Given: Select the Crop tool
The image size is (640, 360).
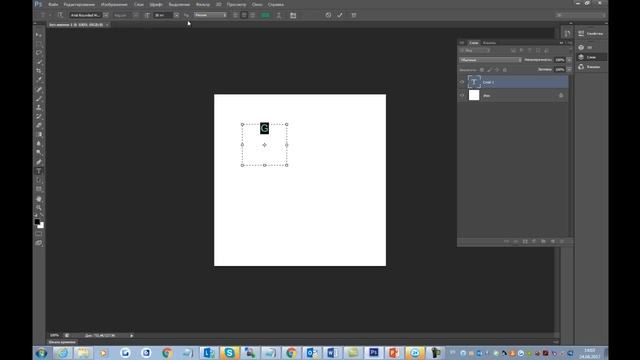Looking at the screenshot, I should (x=39, y=71).
